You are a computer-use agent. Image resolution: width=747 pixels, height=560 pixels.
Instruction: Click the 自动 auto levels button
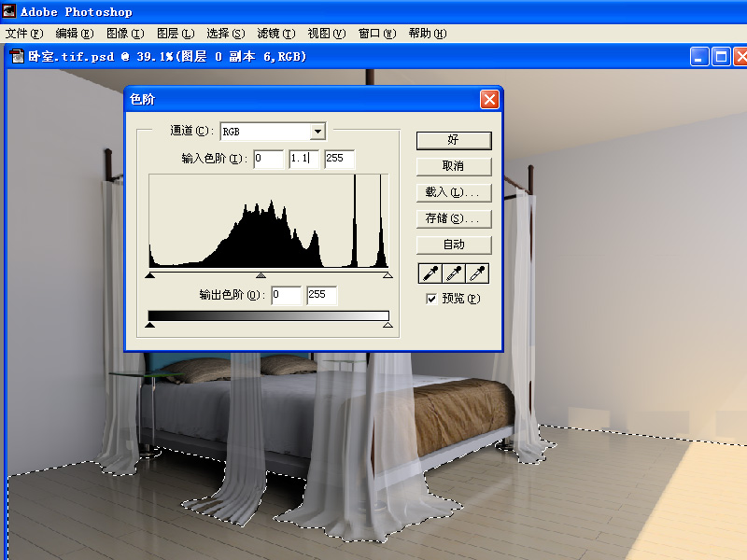[454, 245]
